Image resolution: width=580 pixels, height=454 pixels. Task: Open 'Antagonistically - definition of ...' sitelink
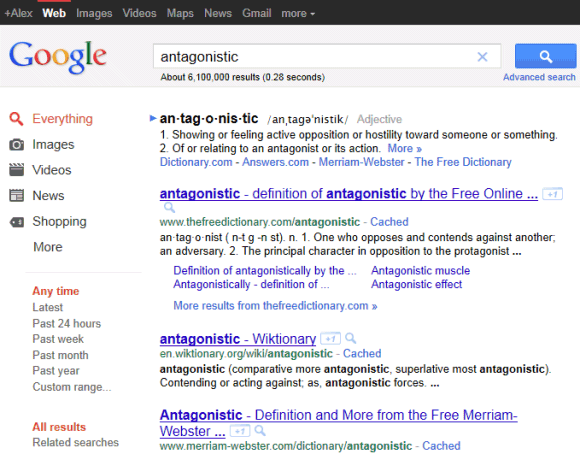[x=251, y=284]
